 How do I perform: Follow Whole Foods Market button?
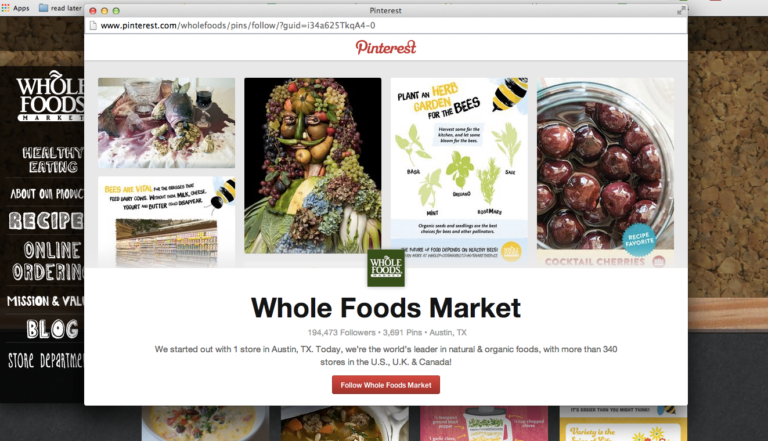pos(386,385)
